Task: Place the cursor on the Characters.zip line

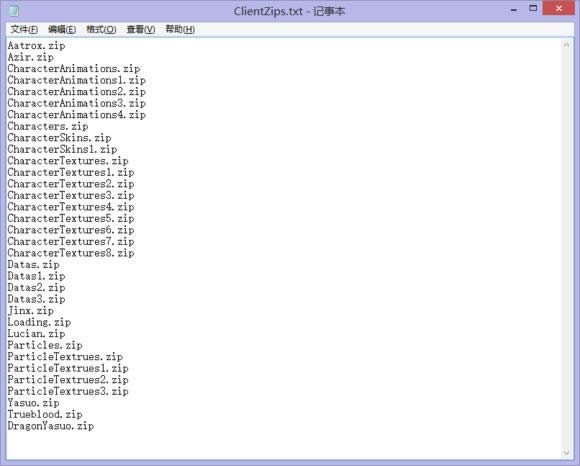Action: point(48,126)
